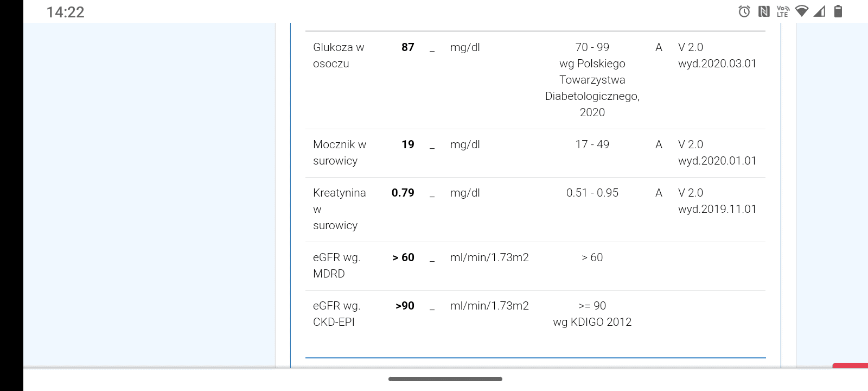868x391 pixels.
Task: Tap the mobile signal strength icon
Action: tap(819, 11)
